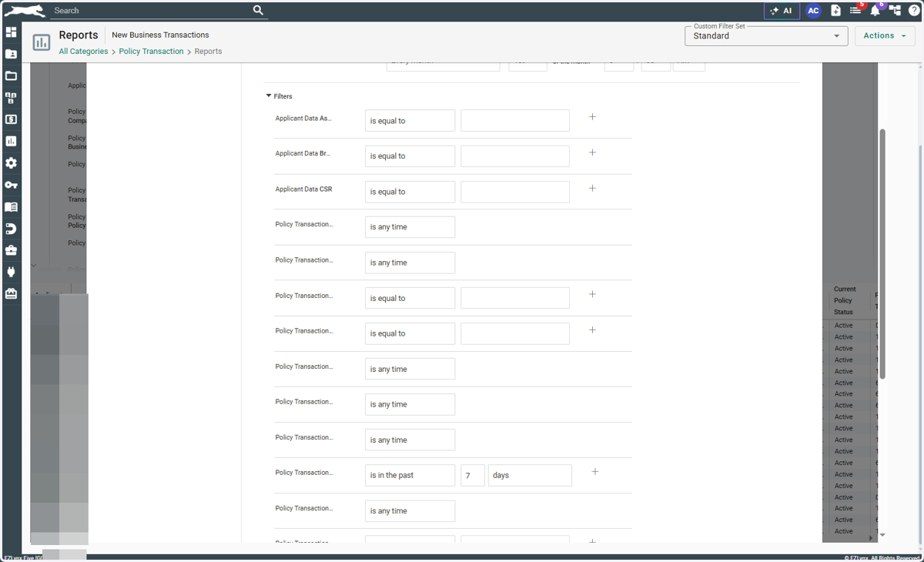Click the value field for Applicant Data As…
924x562 pixels.
tap(515, 121)
